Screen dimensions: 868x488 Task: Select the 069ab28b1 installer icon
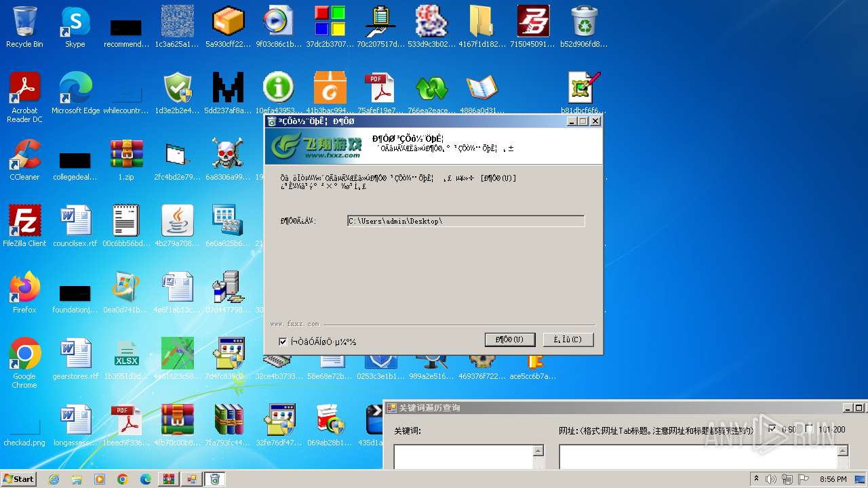tap(330, 425)
